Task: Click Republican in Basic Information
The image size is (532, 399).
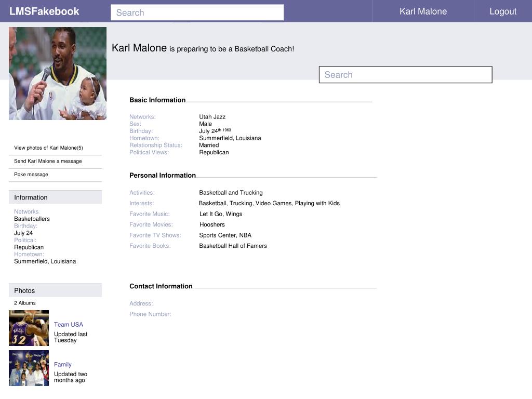Action: pyautogui.click(x=214, y=152)
